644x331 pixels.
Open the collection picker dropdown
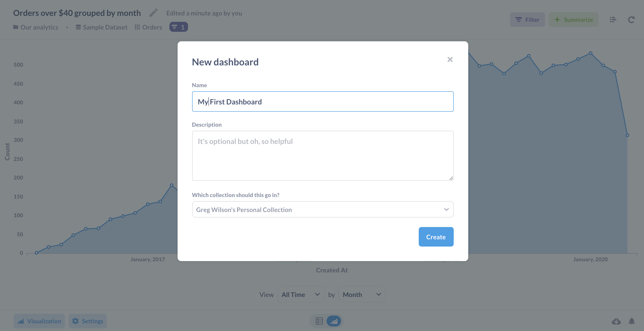point(322,210)
